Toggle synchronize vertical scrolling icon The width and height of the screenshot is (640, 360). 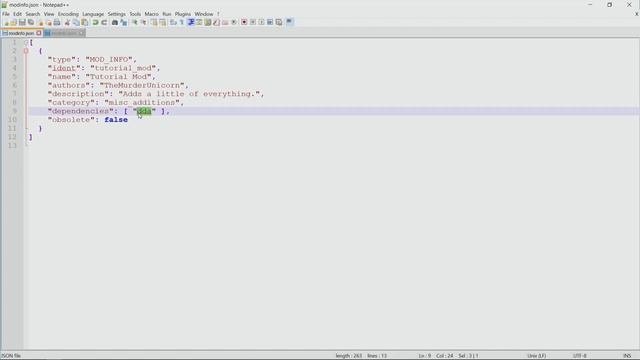pyautogui.click(x=154, y=22)
